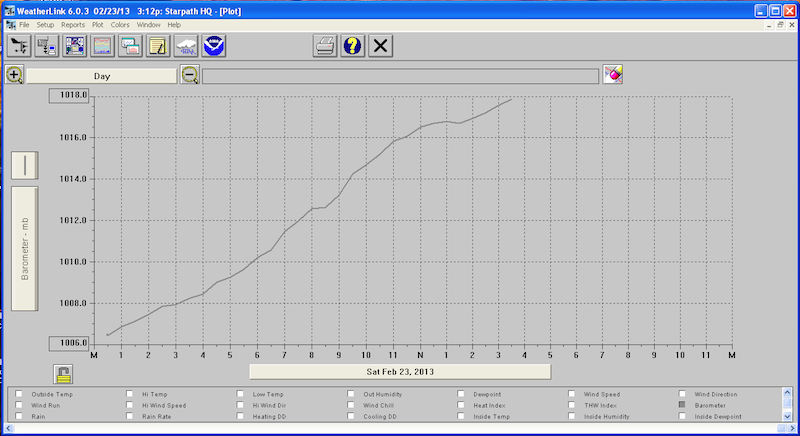Screen dimensions: 800x436
Task: Toggle the yellow padlock icon
Action: coord(63,374)
